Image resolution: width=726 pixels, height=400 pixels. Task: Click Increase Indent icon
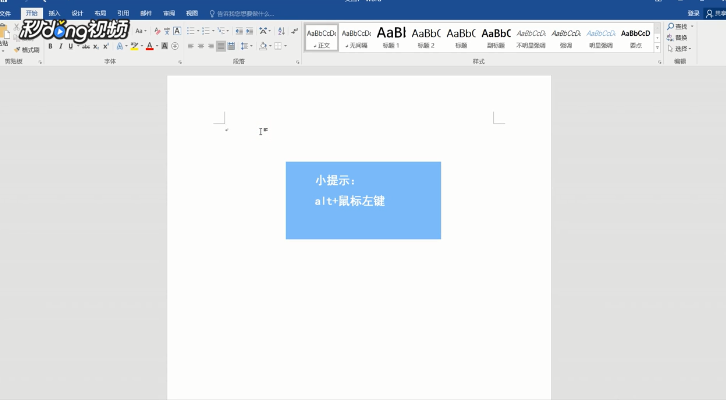[x=250, y=31]
